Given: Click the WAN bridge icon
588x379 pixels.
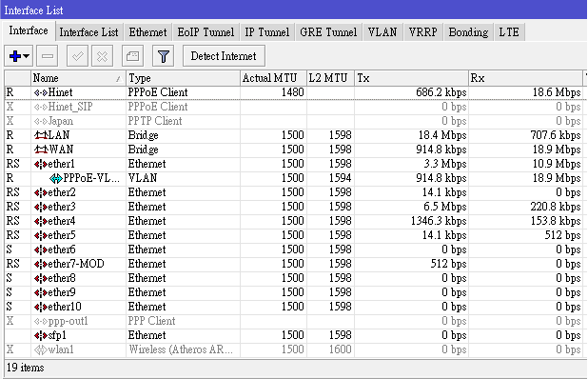Looking at the screenshot, I should pyautogui.click(x=41, y=150).
